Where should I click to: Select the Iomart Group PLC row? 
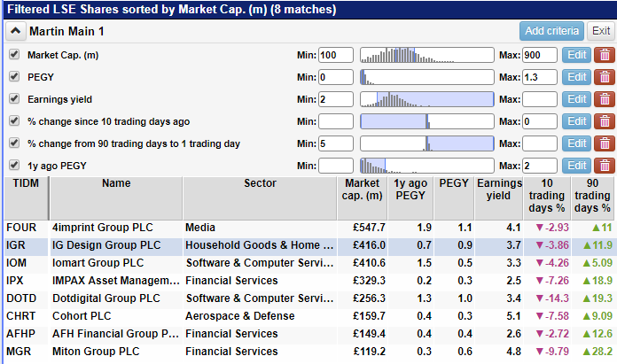pyautogui.click(x=309, y=263)
